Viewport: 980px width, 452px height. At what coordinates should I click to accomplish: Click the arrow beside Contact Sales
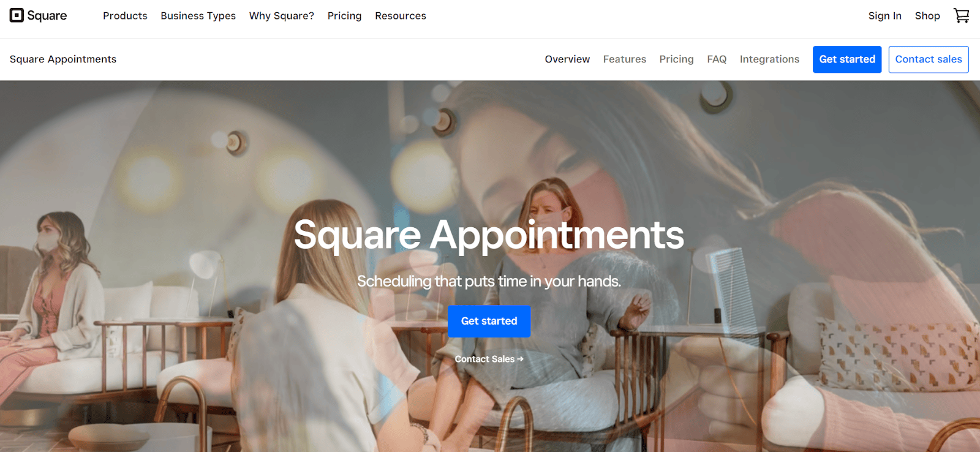[521, 359]
